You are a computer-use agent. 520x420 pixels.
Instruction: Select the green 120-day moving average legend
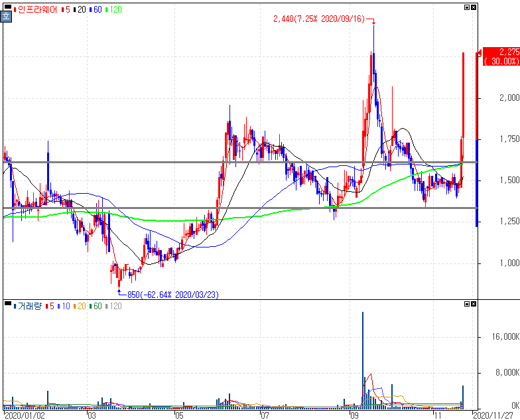pyautogui.click(x=114, y=9)
